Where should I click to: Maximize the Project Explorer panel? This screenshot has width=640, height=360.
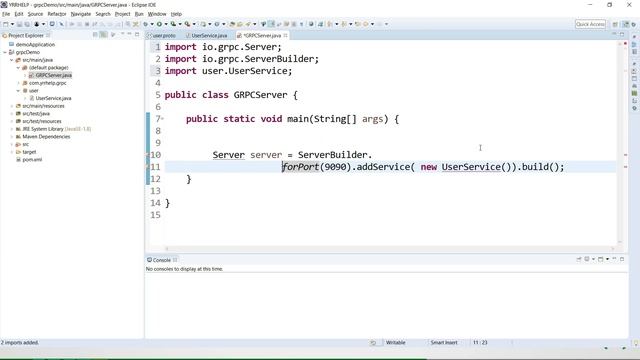(x=137, y=35)
